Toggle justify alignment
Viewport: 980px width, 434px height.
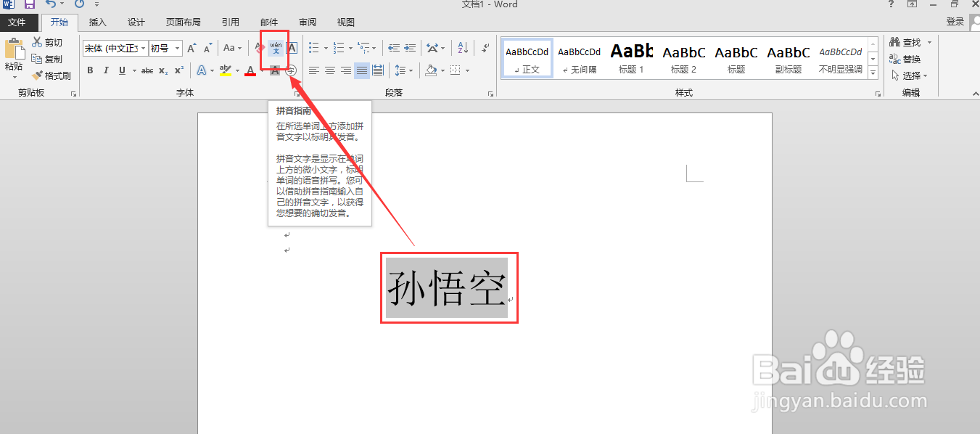(361, 70)
